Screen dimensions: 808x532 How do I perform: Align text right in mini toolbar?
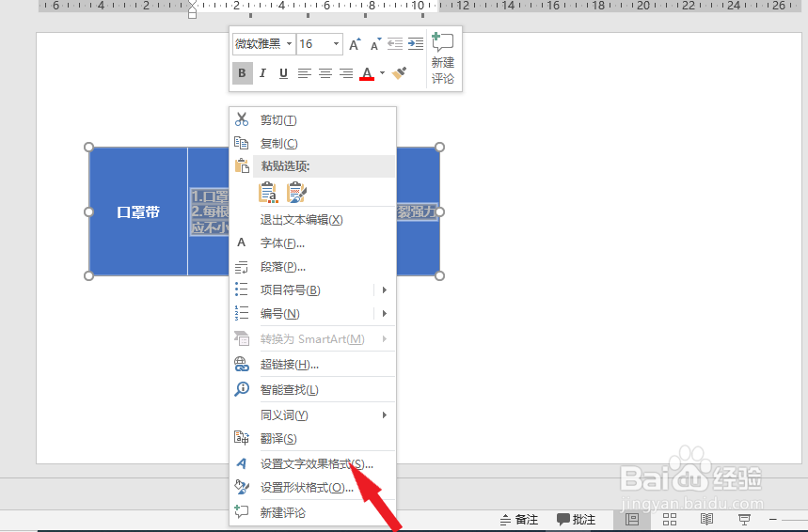pyautogui.click(x=346, y=73)
